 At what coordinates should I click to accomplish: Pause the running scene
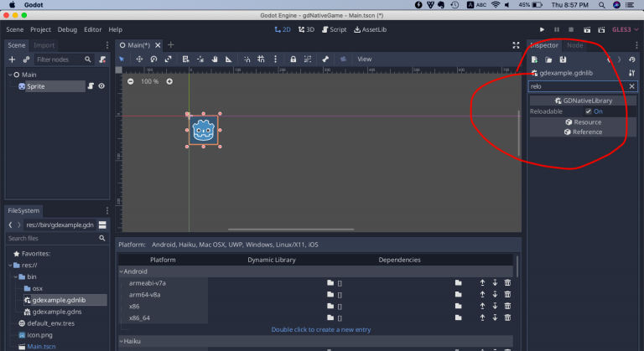point(557,29)
